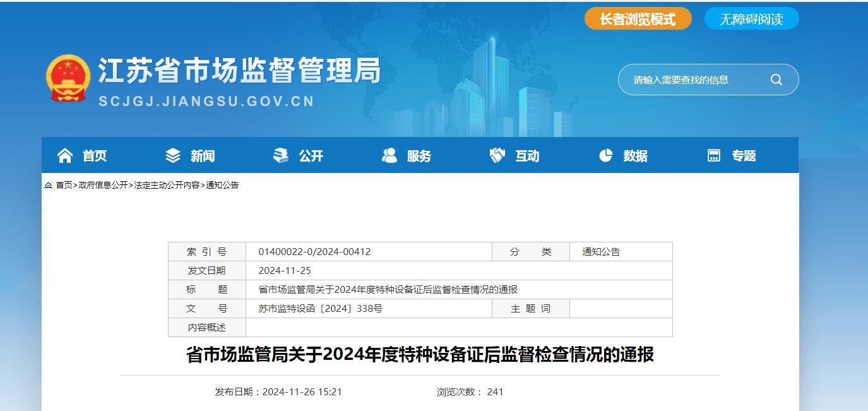
Task: Toggle 长者浏览模式 elder browsing mode
Action: tap(638, 19)
